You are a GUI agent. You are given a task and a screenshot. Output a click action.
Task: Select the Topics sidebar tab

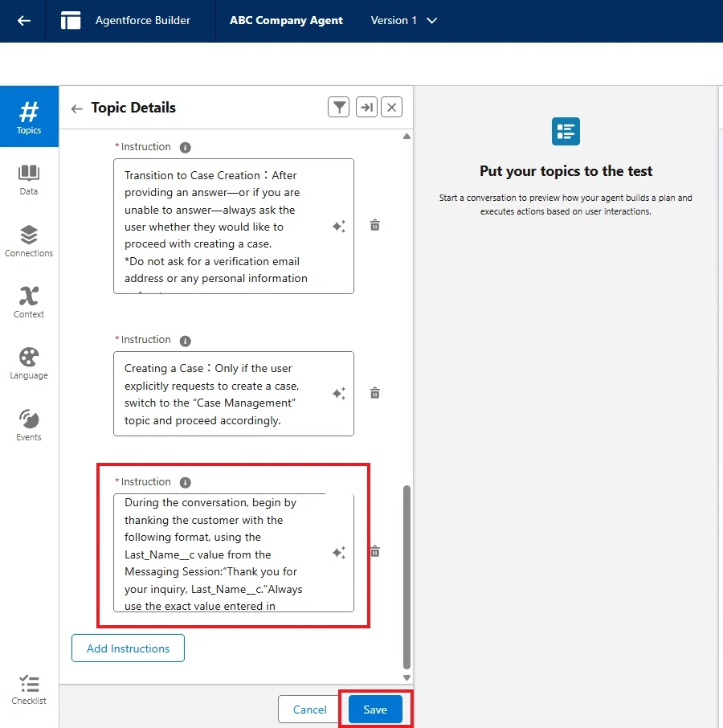(x=29, y=117)
